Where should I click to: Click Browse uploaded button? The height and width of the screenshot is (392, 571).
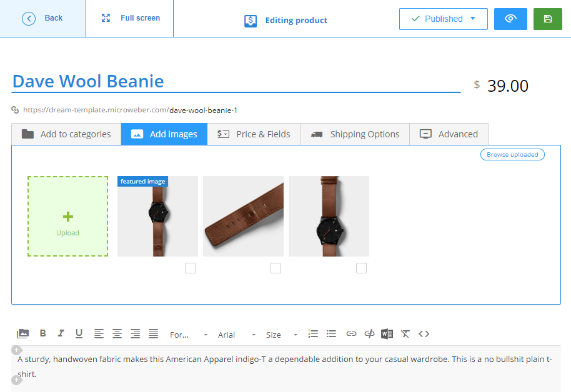coord(512,155)
